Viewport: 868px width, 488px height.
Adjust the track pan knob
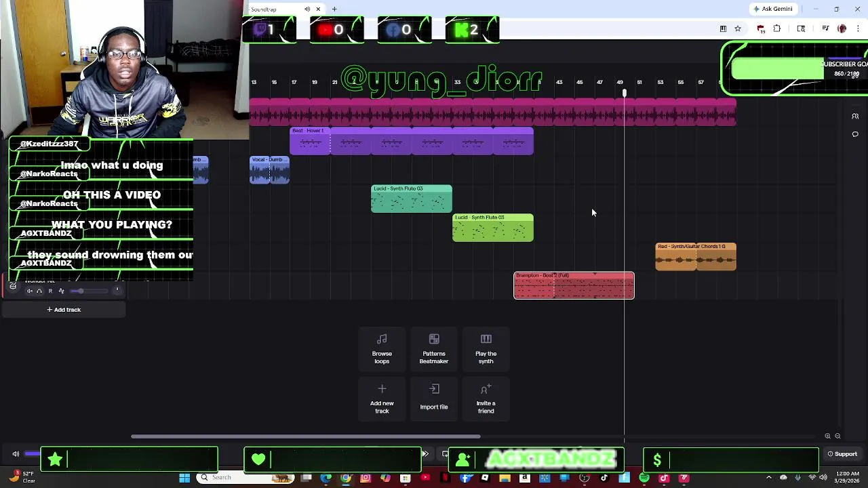(x=117, y=290)
